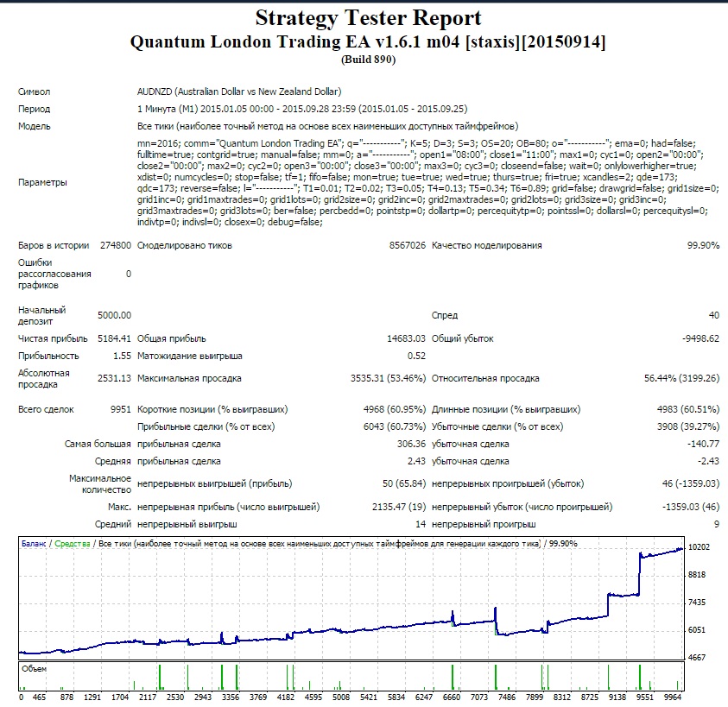Click the AUDNZD symbol description
Screen dimensions: 728x707
click(239, 92)
